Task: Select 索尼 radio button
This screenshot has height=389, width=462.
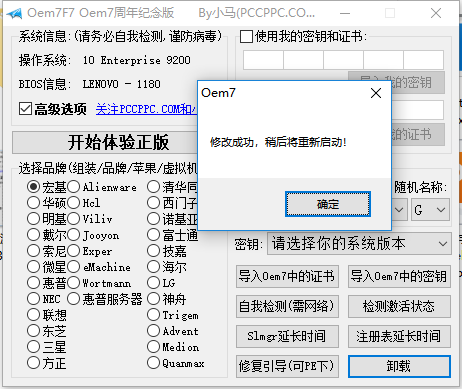Action: pos(33,251)
